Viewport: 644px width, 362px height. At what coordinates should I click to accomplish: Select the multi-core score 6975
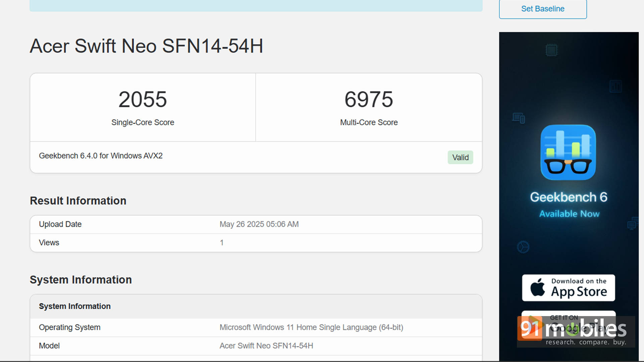(369, 99)
